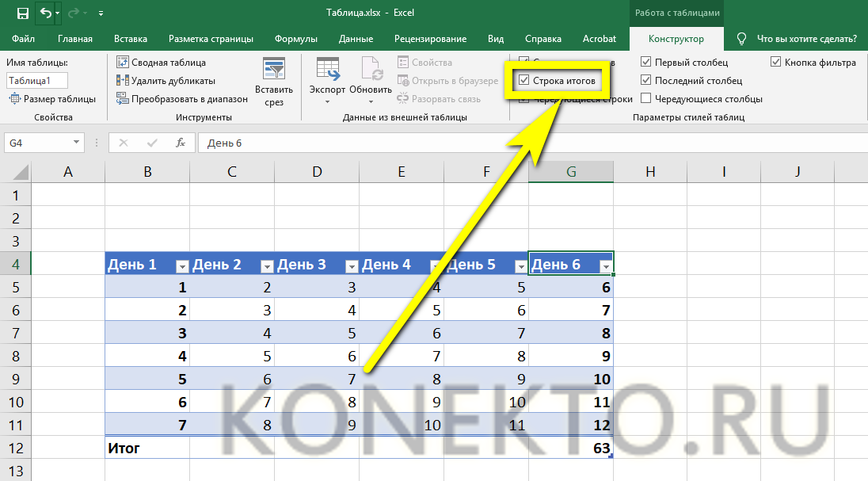Expand the День 6 filter dropdown
868x481 pixels.
605,266
